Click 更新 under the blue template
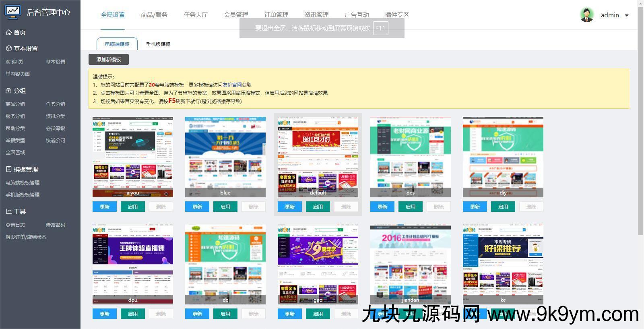 point(197,207)
